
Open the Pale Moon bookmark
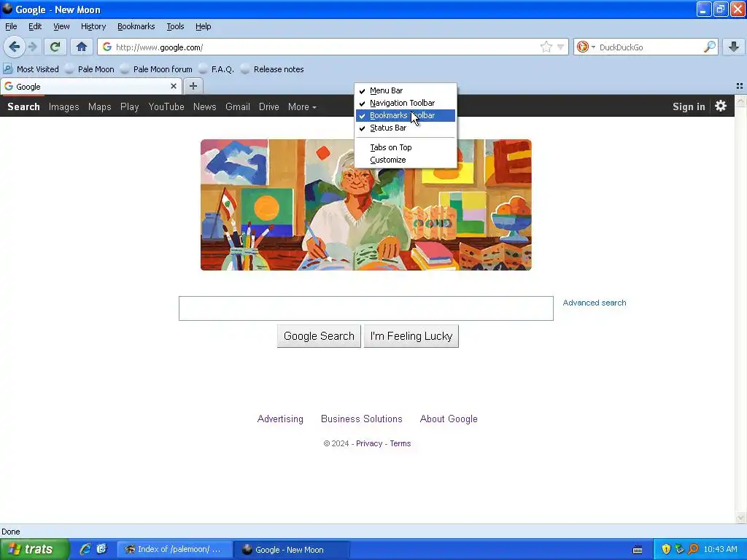tap(90, 69)
